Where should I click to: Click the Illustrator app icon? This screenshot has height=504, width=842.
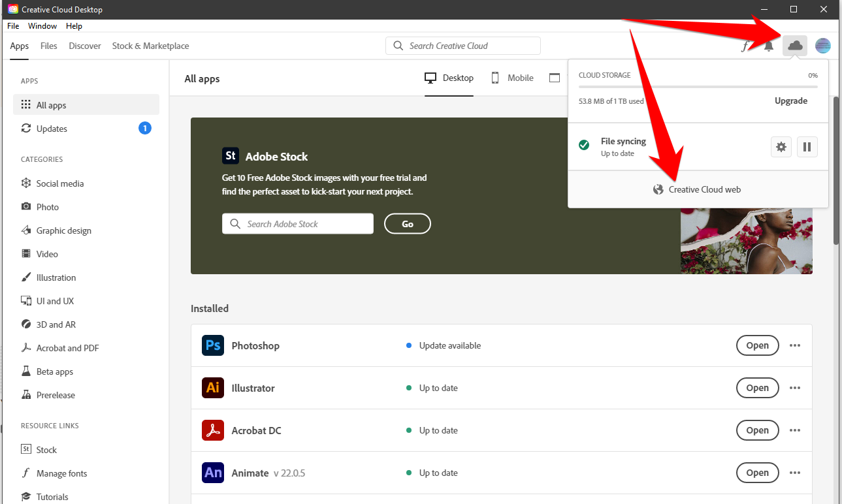213,388
